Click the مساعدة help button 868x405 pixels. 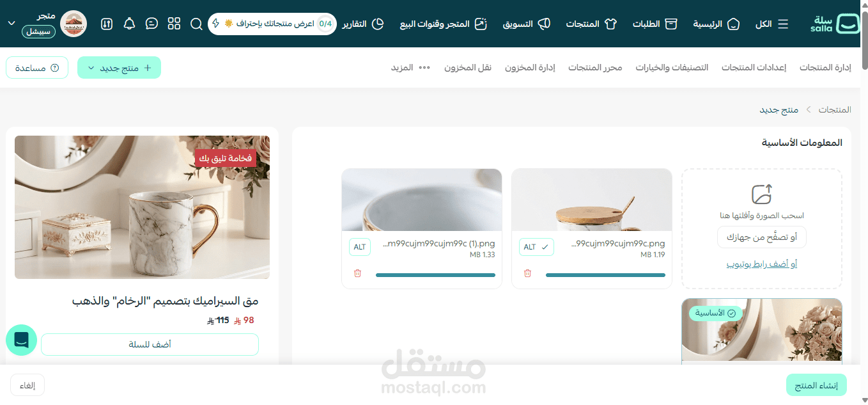[37, 68]
